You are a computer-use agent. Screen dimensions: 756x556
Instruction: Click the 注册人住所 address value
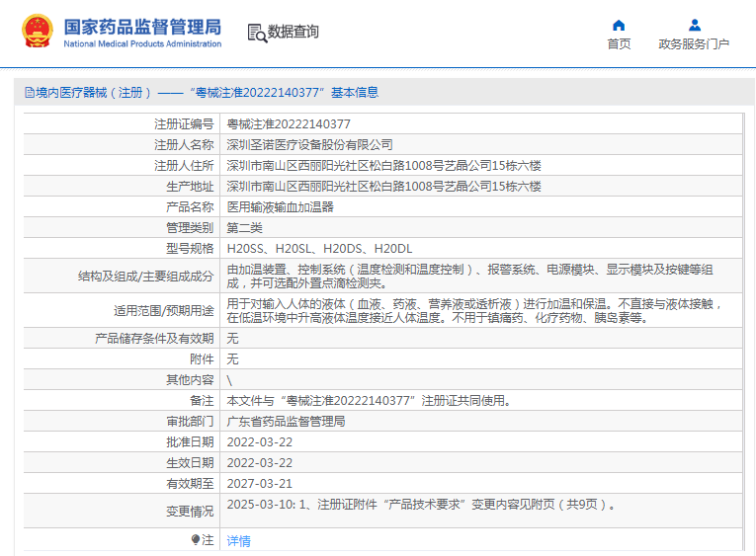(383, 166)
